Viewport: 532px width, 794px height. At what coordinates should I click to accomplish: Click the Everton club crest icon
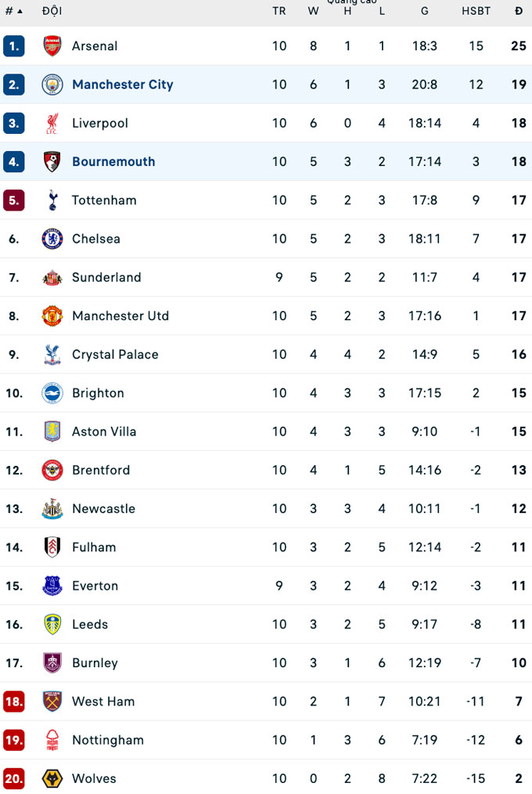coord(52,586)
